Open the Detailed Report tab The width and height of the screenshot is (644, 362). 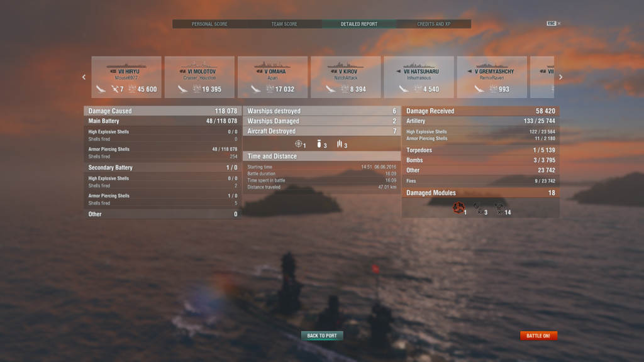(359, 24)
